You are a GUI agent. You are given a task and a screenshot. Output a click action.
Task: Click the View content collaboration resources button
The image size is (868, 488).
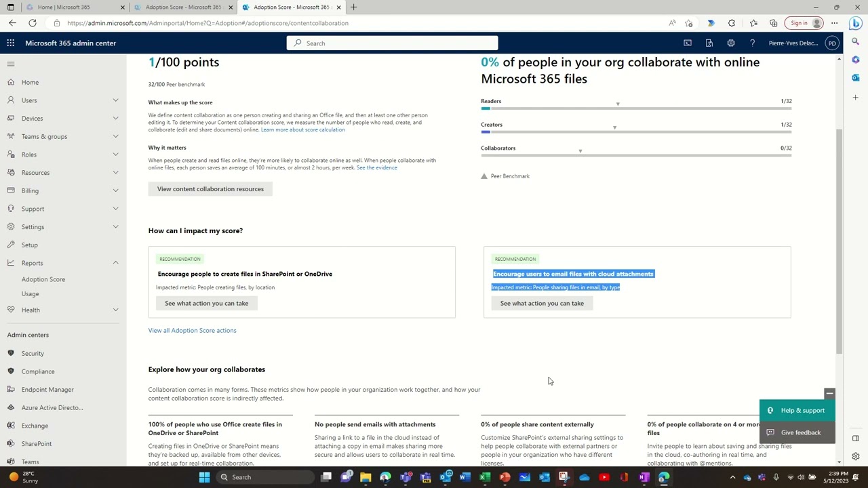210,189
